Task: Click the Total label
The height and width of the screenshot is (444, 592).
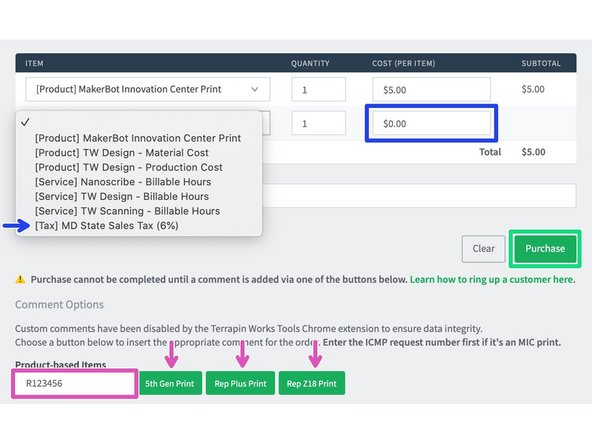Action: click(490, 152)
